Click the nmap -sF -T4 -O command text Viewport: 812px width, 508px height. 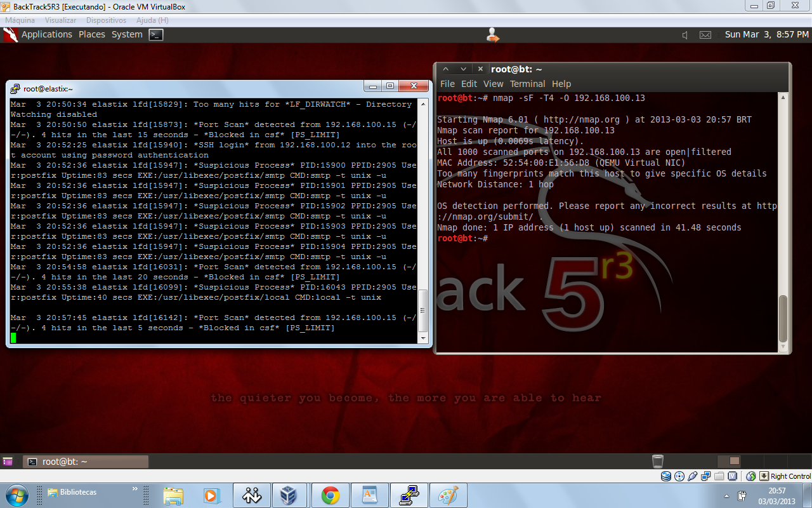[568, 98]
